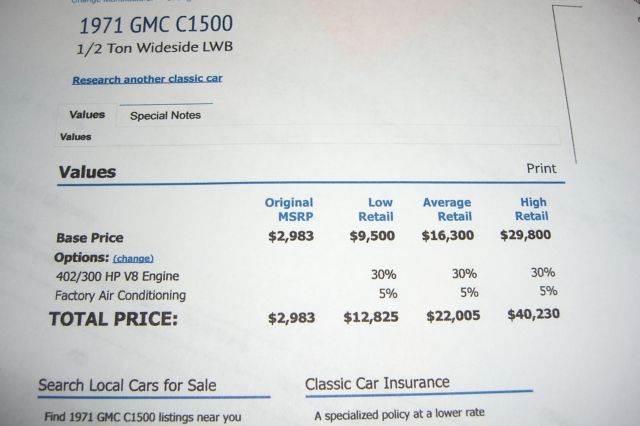Click the High Retail column header
The height and width of the screenshot is (426, 640).
pyautogui.click(x=531, y=209)
